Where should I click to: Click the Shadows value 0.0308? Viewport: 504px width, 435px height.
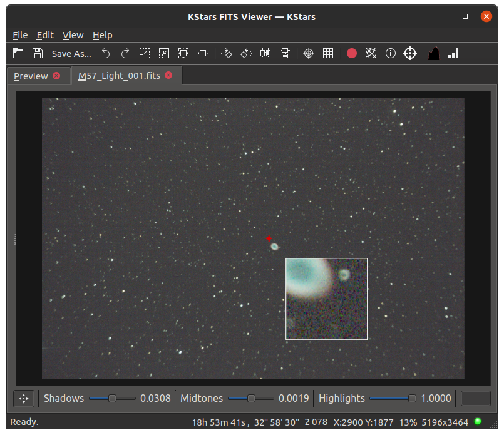pyautogui.click(x=155, y=398)
